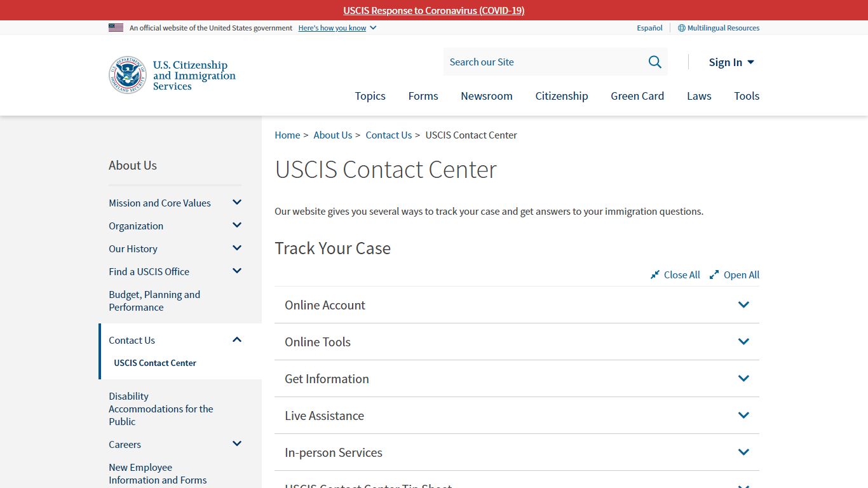Click the Close All collapse arrows icon
Viewport: 868px width, 488px height.
click(655, 274)
